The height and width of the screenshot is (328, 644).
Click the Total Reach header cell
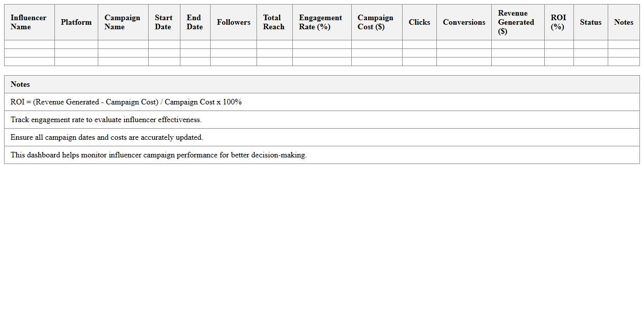pyautogui.click(x=274, y=22)
